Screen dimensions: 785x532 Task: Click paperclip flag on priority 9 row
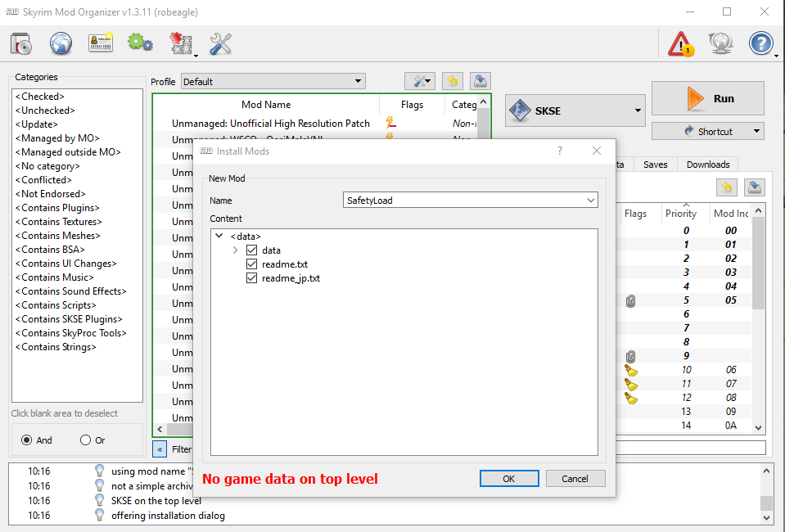point(631,356)
